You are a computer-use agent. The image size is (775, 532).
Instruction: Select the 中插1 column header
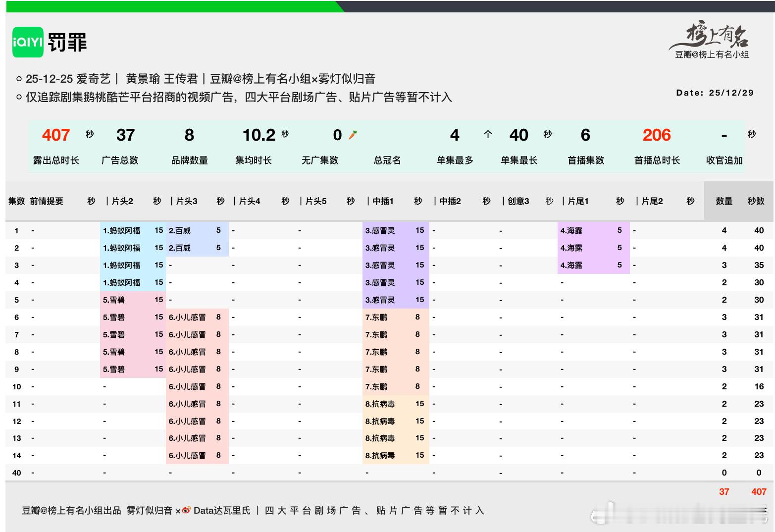[383, 201]
